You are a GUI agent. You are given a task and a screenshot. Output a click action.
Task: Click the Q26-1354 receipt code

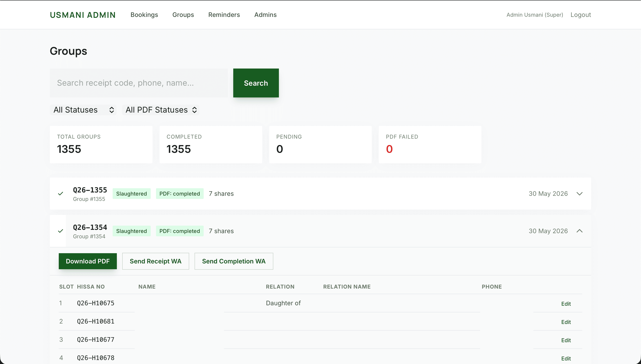pos(90,227)
